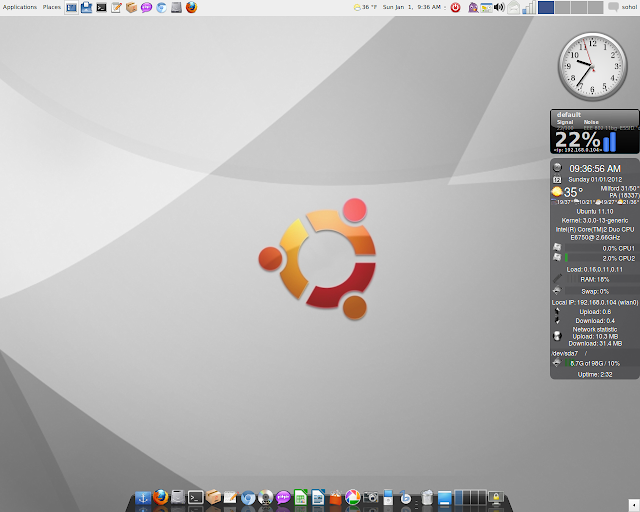Screen dimensions: 640x512
Task: Open the drive icon in bottom dock
Action: pyautogui.click(x=178, y=497)
